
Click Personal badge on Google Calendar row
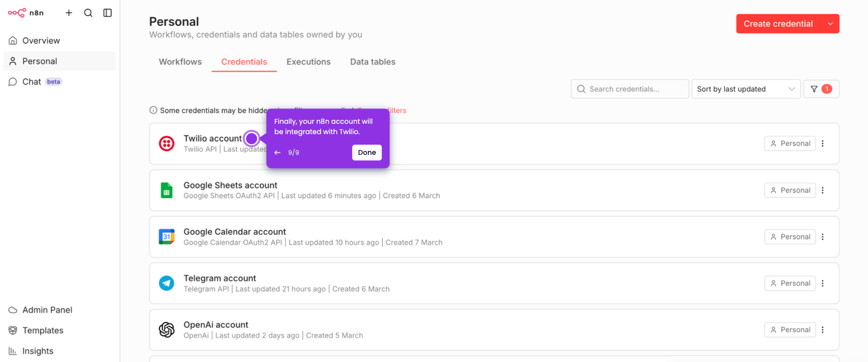(790, 237)
